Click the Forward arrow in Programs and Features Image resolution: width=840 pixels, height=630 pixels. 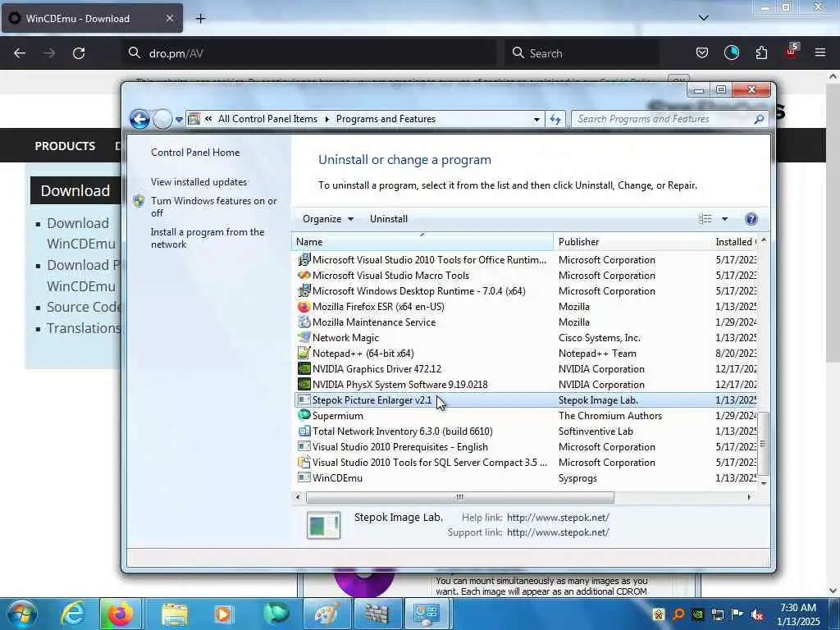[162, 119]
